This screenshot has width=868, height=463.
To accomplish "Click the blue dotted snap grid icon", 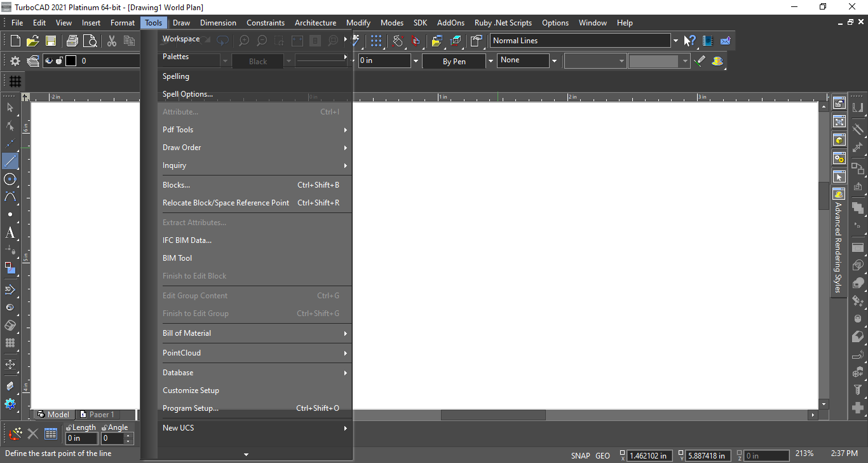I will pos(376,41).
